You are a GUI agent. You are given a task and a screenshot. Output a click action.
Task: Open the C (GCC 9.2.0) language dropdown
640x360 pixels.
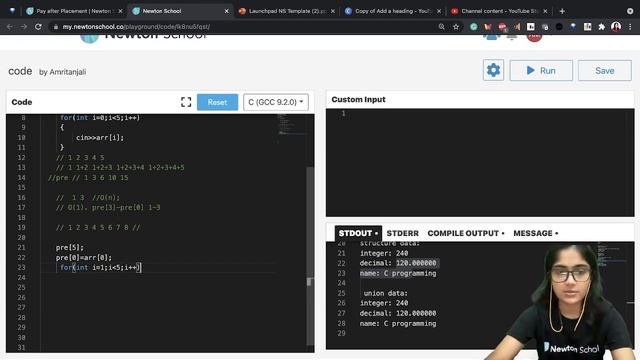276,102
